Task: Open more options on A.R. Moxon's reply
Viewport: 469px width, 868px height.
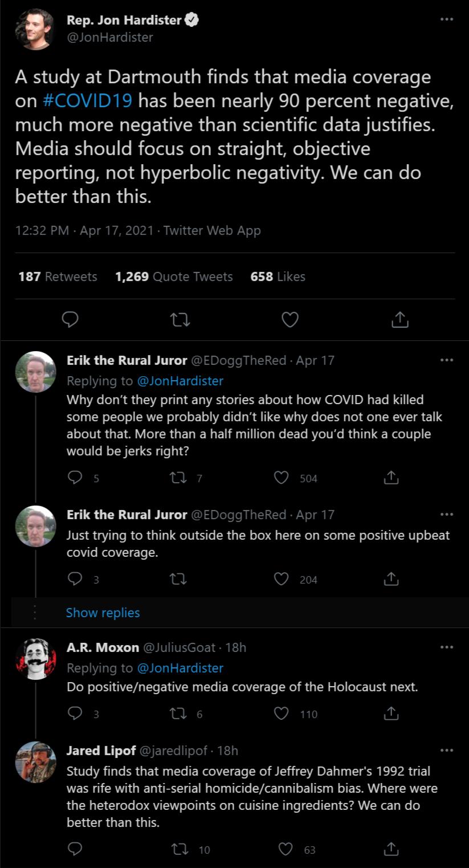Action: 447,647
